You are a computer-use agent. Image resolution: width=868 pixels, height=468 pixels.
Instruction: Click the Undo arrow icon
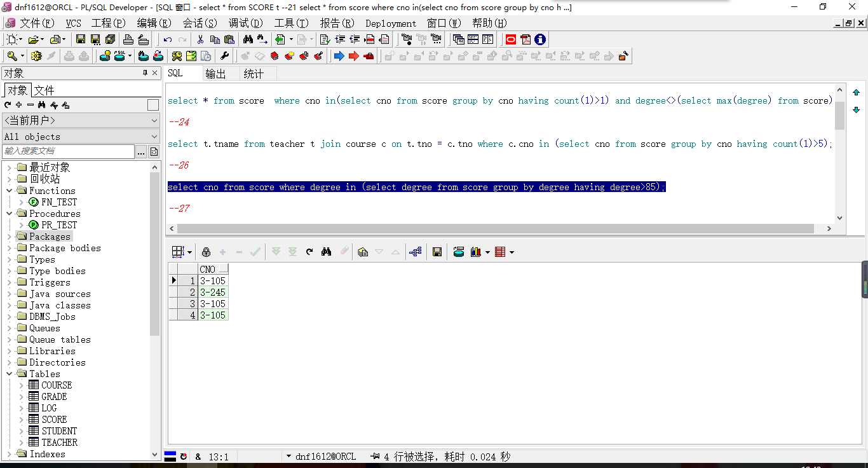tap(168, 39)
